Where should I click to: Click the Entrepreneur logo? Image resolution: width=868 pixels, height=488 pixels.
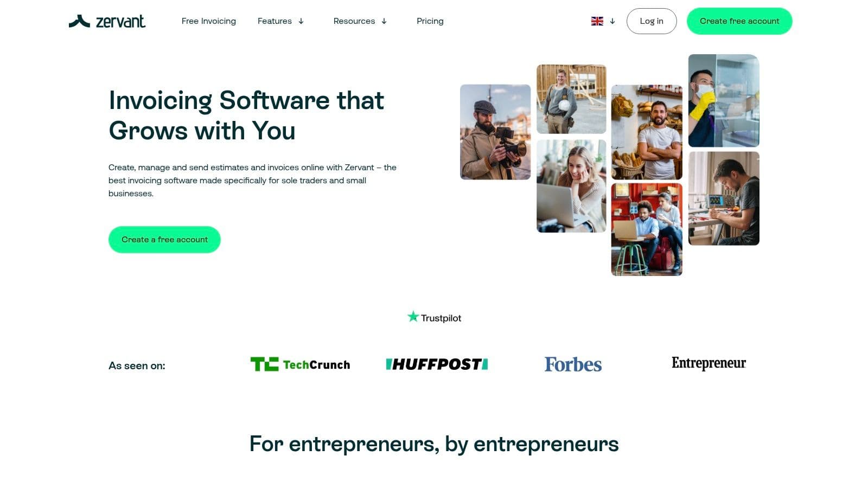point(709,363)
